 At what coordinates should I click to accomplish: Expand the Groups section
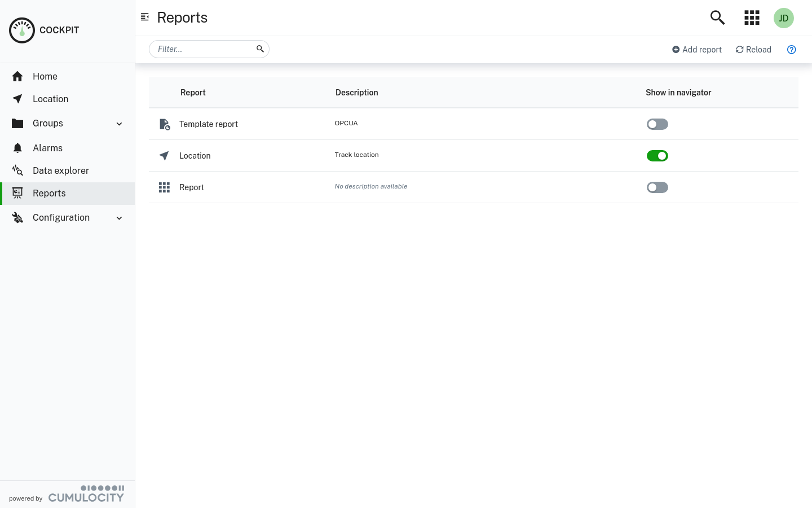119,124
